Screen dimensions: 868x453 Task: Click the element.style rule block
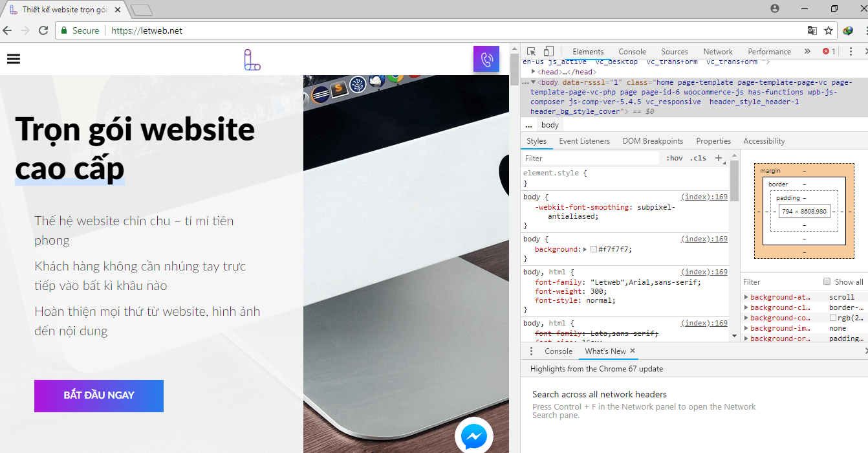tap(625, 179)
